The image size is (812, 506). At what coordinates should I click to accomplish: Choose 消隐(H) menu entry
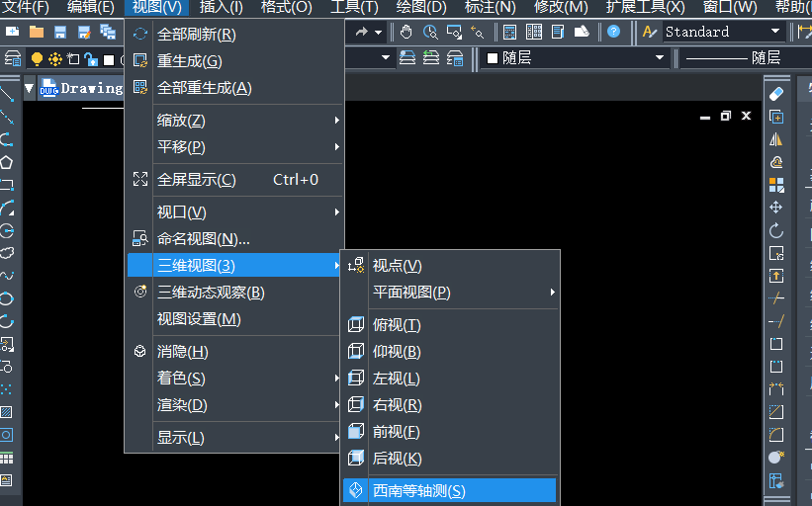235,352
